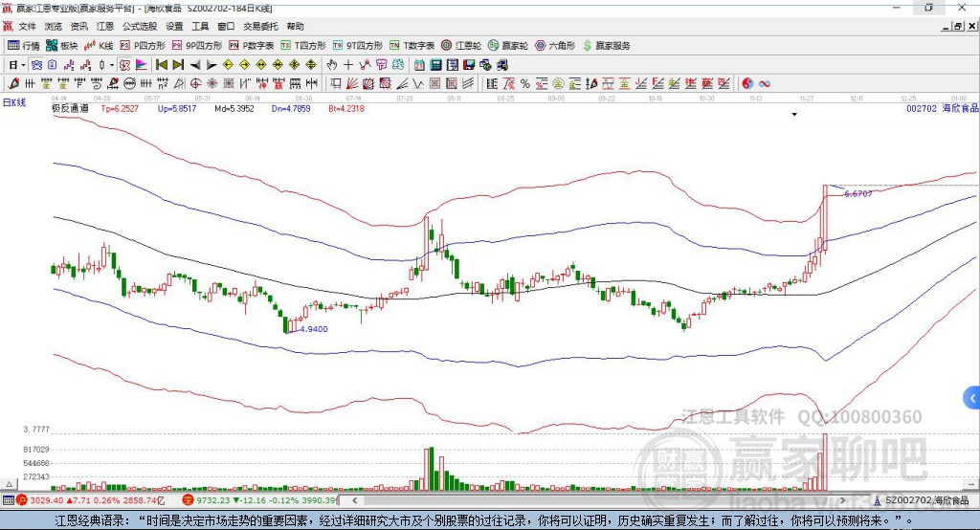Viewport: 980px width, 530px height.
Task: Open the calculator icon
Action: [x=436, y=65]
